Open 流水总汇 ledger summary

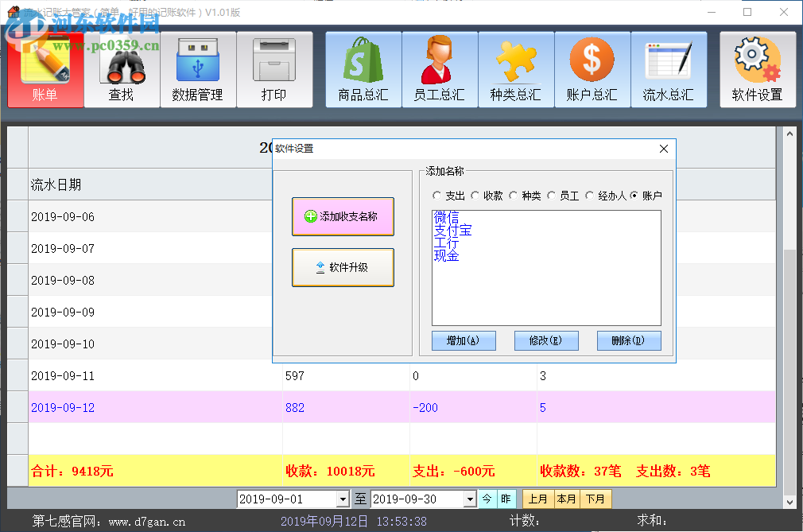coord(669,70)
